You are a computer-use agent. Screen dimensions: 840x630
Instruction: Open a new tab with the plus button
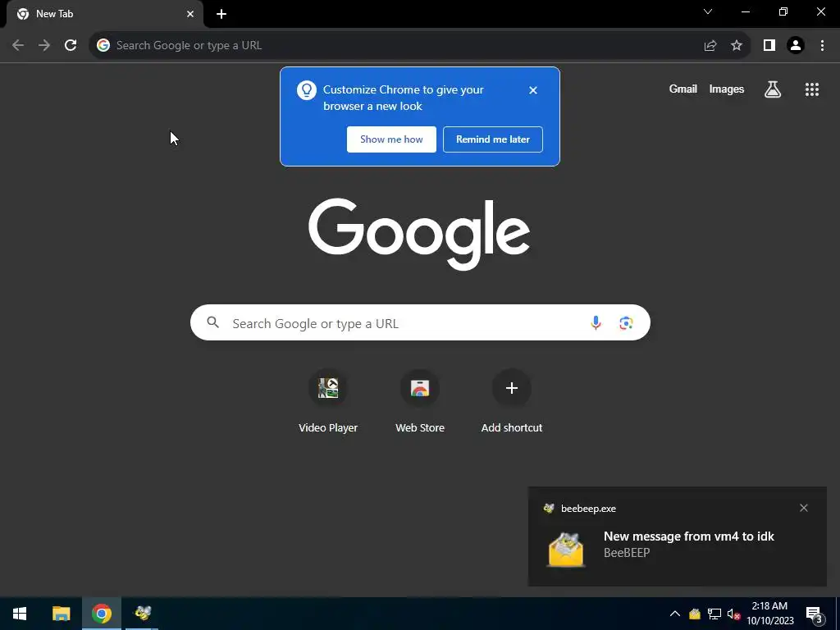(221, 14)
